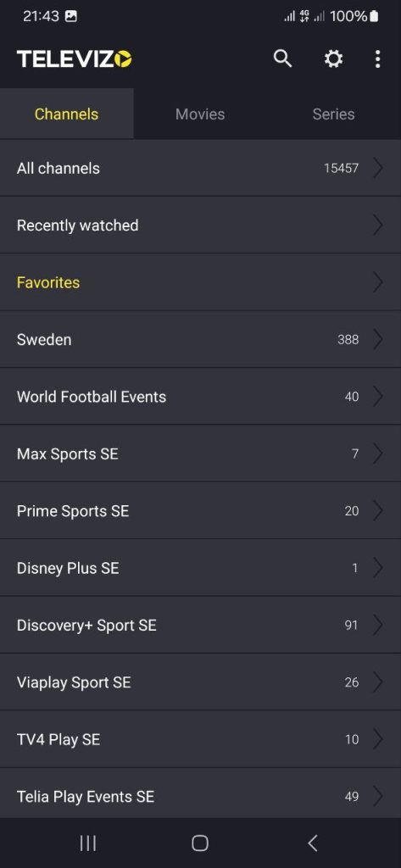Open the World Football Events group
The width and height of the screenshot is (401, 868).
coord(200,397)
